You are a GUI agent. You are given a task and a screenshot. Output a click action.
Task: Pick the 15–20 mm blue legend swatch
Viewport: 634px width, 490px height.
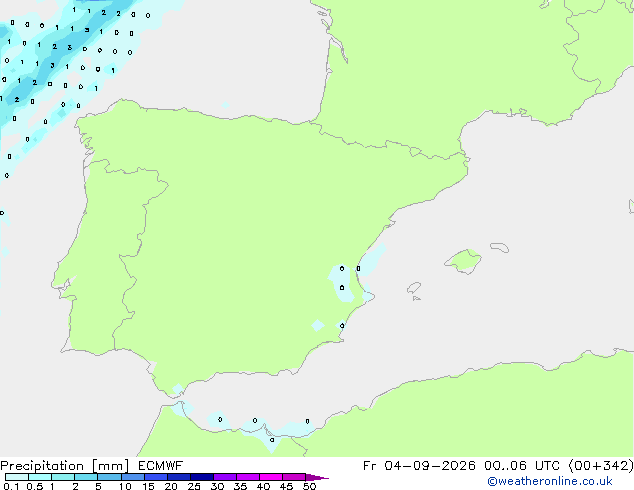click(156, 477)
